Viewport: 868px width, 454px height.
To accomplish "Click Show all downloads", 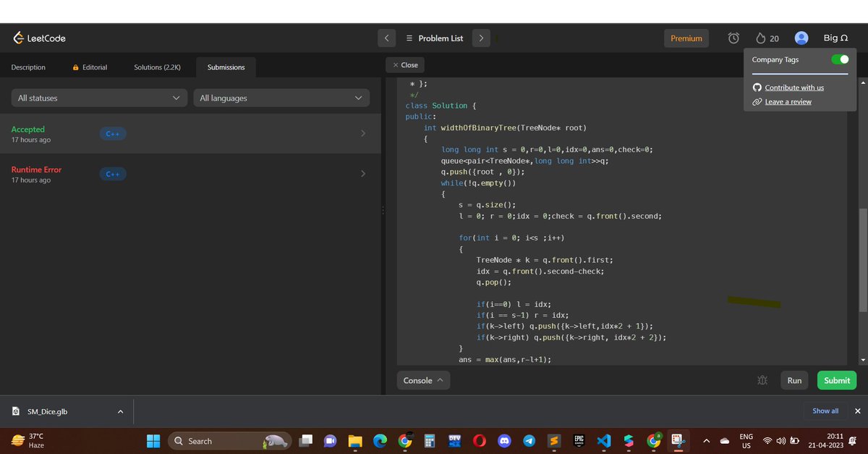I will (x=825, y=411).
